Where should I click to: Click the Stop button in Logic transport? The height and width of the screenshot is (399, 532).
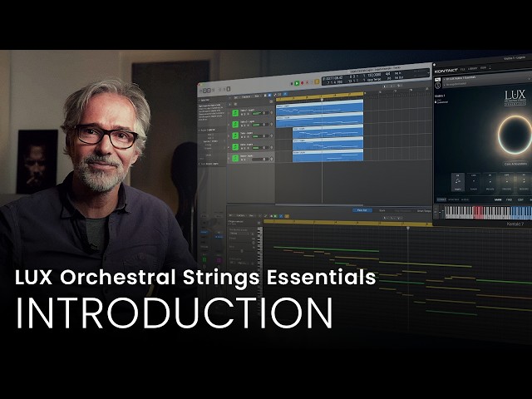click(292, 83)
